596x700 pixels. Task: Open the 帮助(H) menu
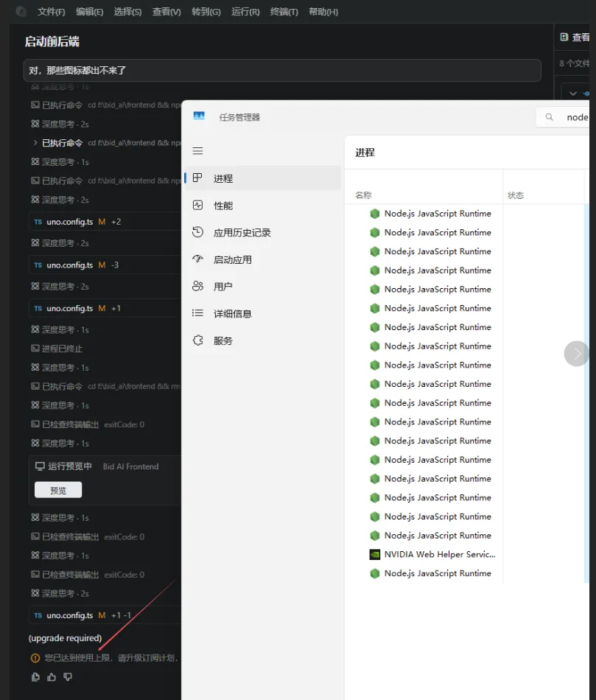[323, 12]
